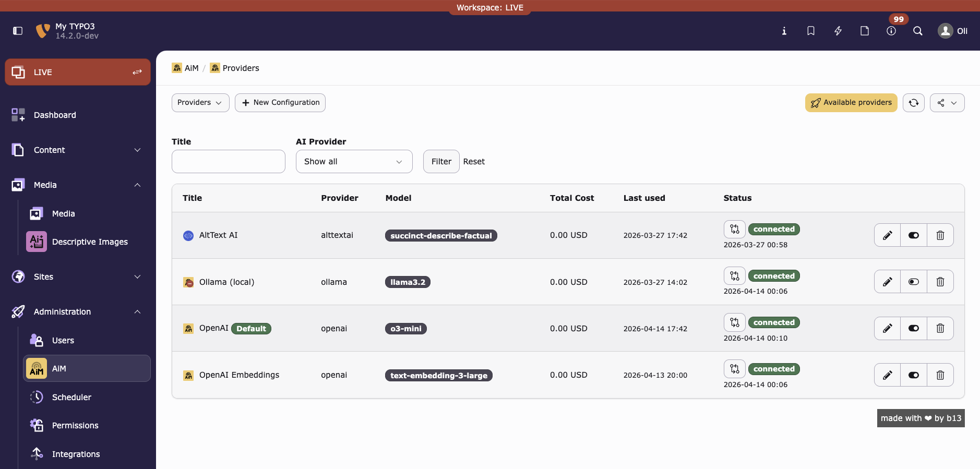Go to Descriptive Images module

point(89,242)
